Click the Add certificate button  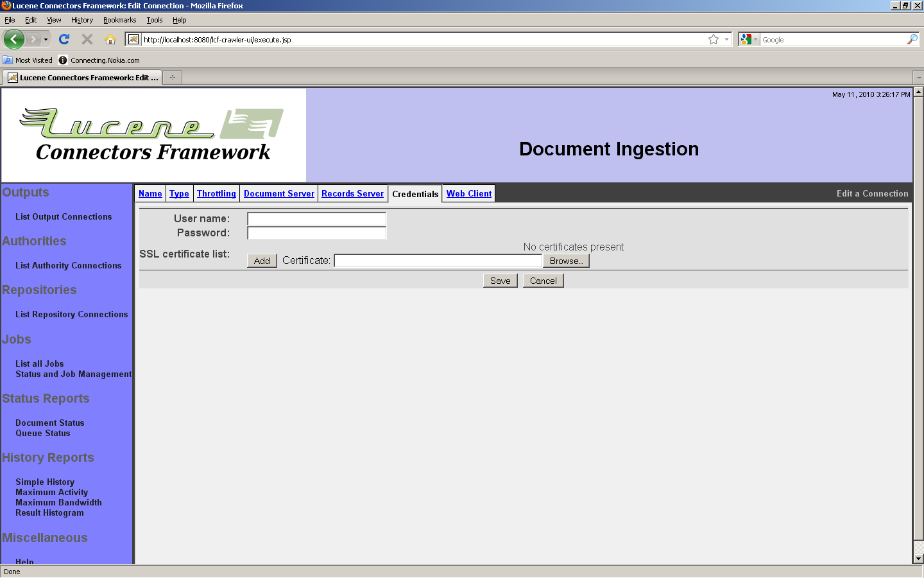click(262, 261)
